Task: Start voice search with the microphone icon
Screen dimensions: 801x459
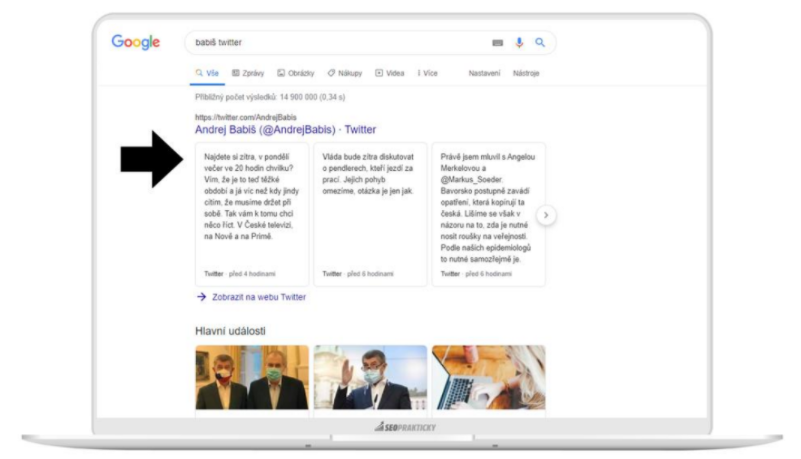Action: pos(519,42)
